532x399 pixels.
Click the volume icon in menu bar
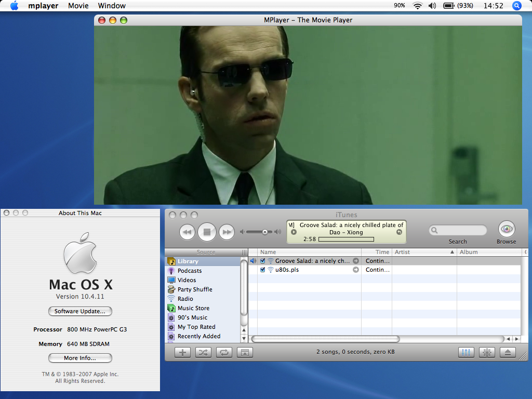(x=432, y=5)
